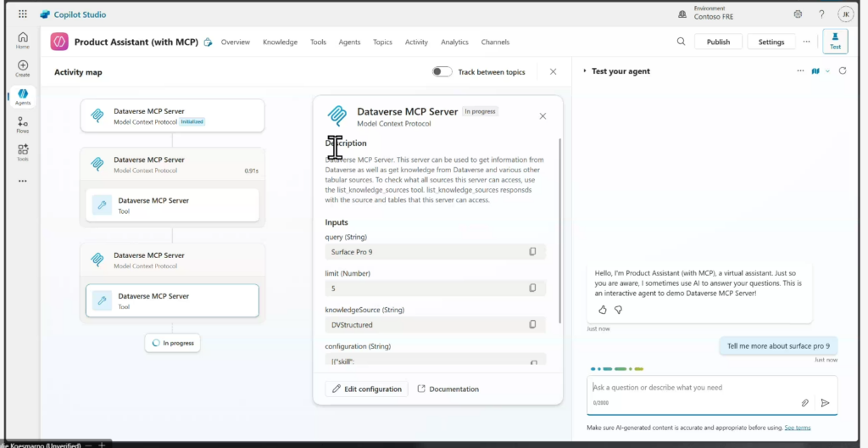This screenshot has height=448, width=868.
Task: Open Tools in the left sidebar
Action: coord(23,153)
